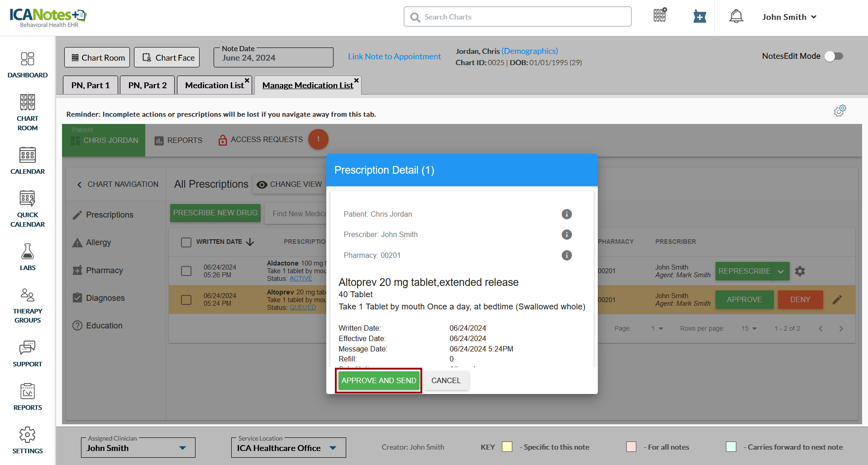
Task: Open gear settings on Aldactone row
Action: click(x=800, y=271)
